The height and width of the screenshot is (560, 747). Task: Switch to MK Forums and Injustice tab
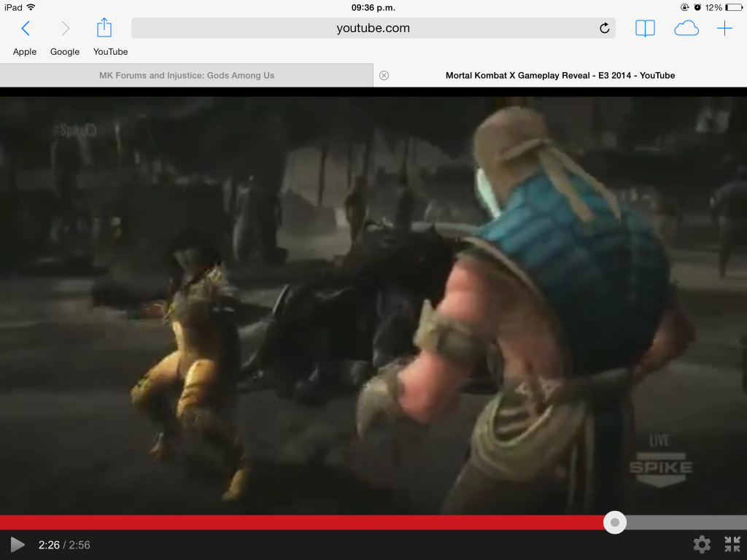187,75
